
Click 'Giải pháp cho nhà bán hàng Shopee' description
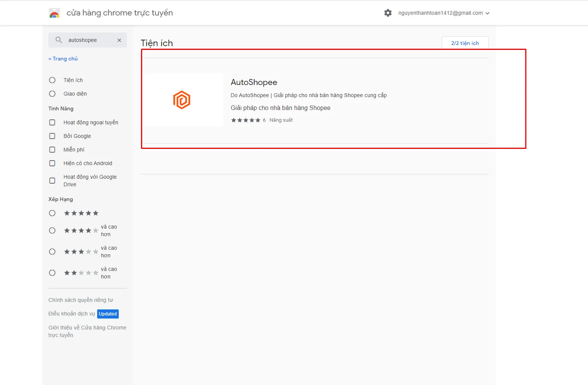point(281,108)
